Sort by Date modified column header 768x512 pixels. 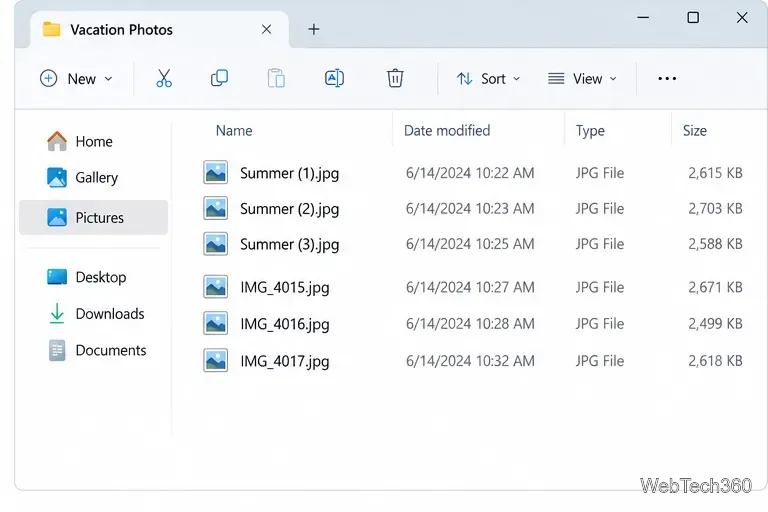pyautogui.click(x=447, y=131)
